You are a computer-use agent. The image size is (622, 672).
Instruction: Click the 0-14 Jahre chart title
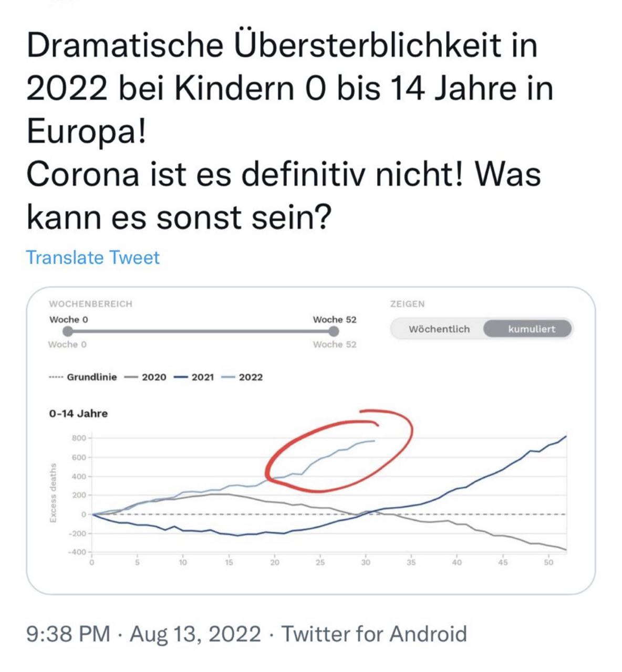click(x=78, y=413)
